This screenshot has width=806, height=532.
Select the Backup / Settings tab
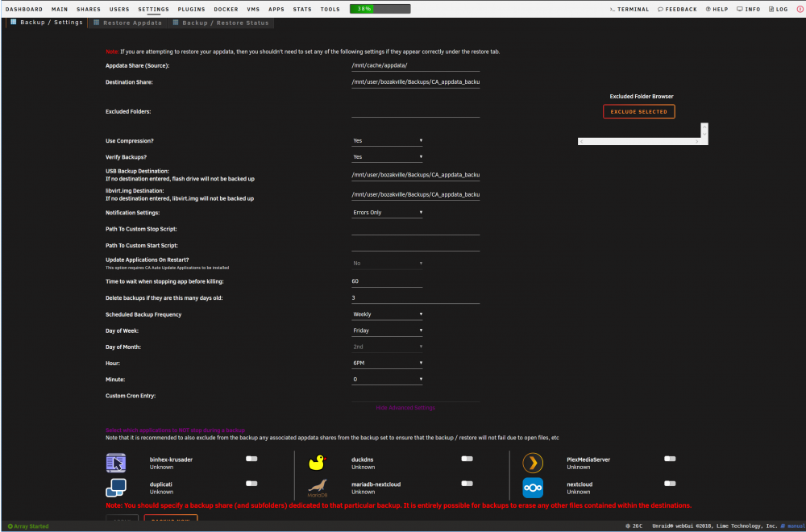(x=46, y=23)
